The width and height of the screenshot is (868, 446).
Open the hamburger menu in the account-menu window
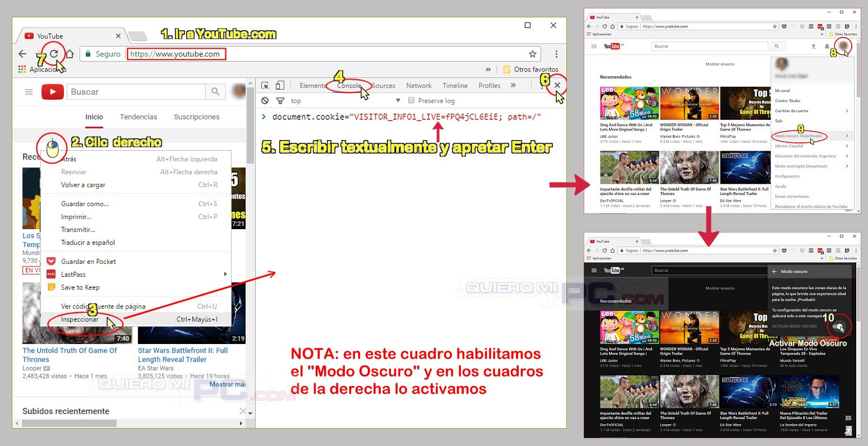coord(594,46)
